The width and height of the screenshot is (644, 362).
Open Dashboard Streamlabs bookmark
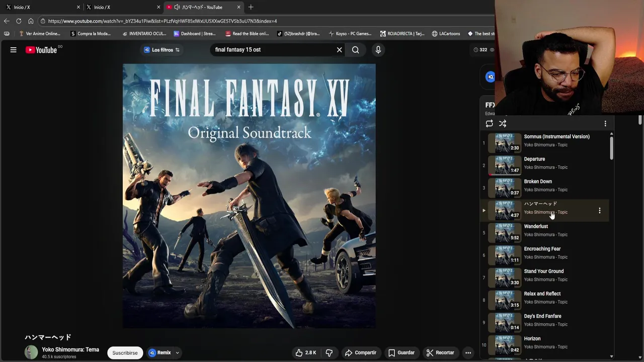point(195,34)
